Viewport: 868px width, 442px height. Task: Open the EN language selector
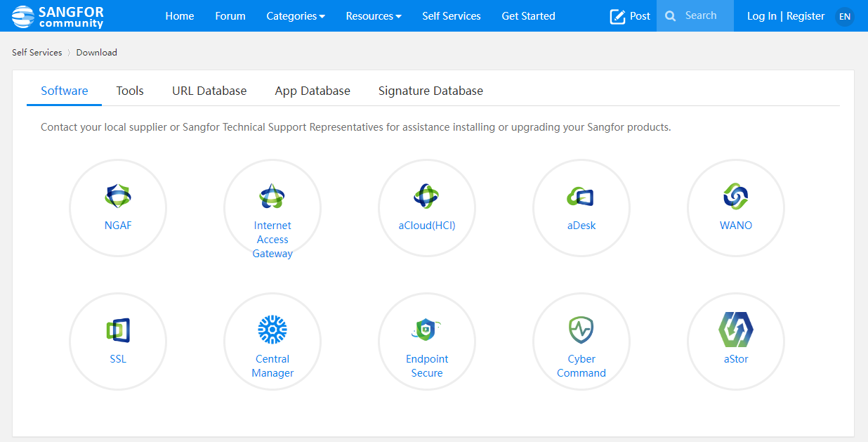click(x=845, y=16)
